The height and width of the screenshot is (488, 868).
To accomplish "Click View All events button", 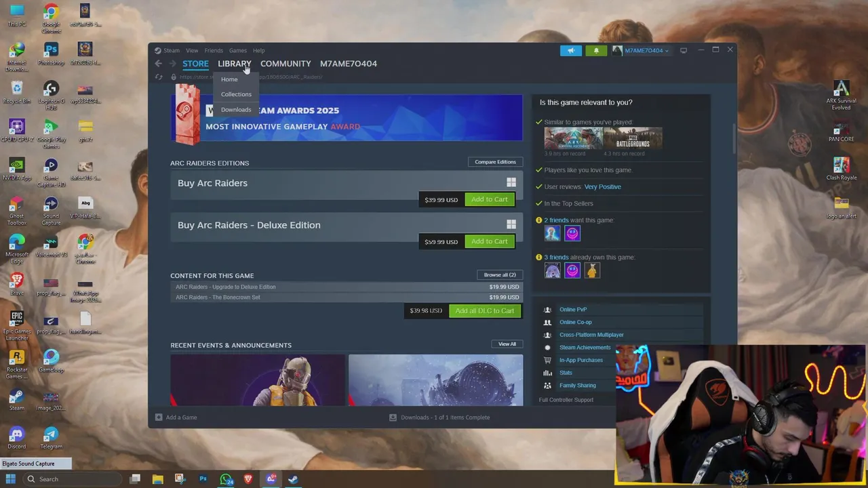I will [x=507, y=344].
